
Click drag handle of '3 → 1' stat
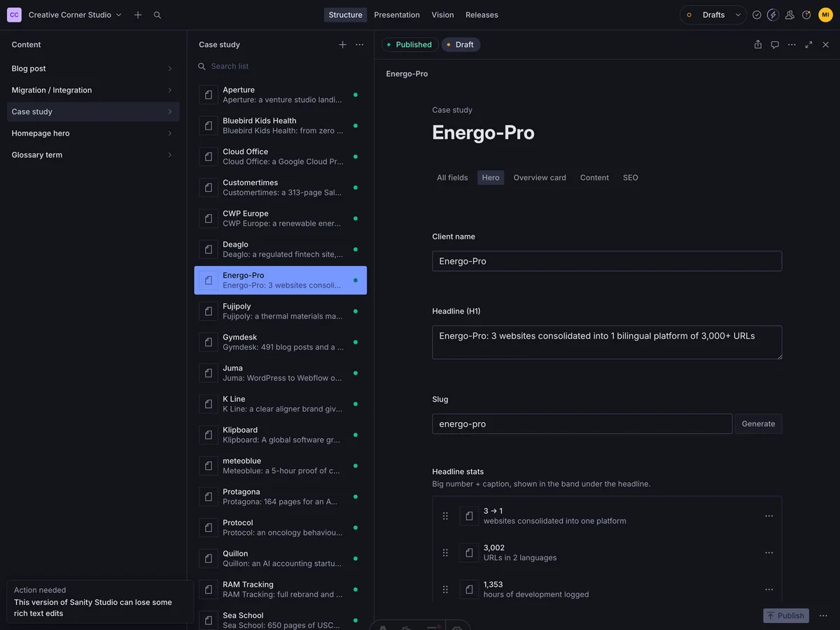tap(445, 516)
